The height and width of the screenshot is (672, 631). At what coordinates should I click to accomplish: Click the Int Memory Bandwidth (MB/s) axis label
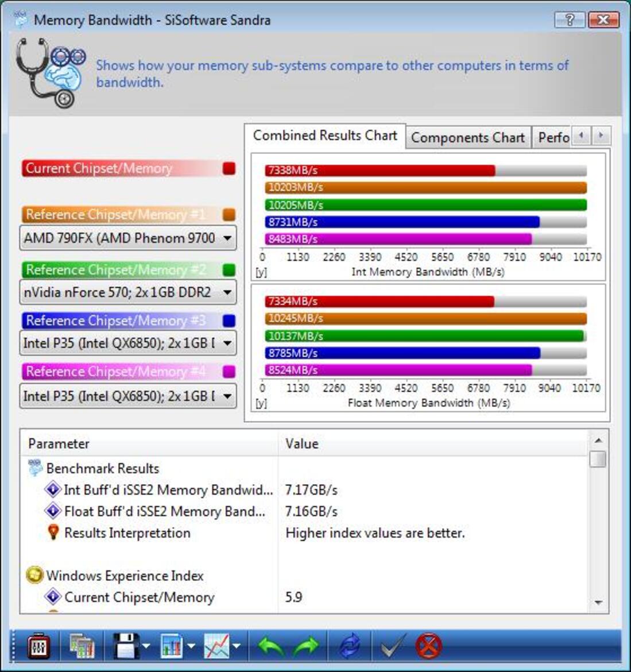pyautogui.click(x=428, y=272)
